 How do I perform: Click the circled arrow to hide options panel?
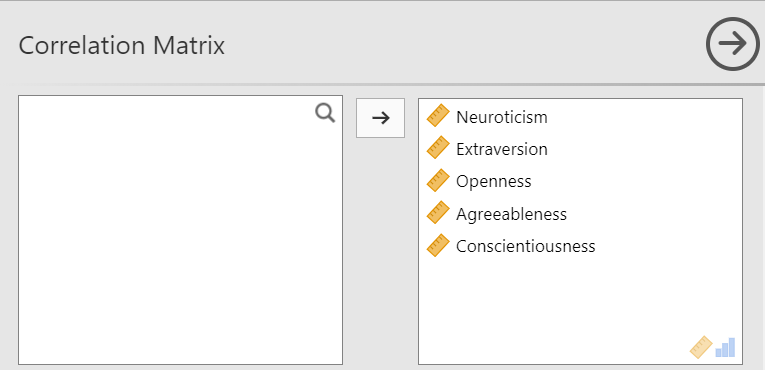pyautogui.click(x=733, y=44)
